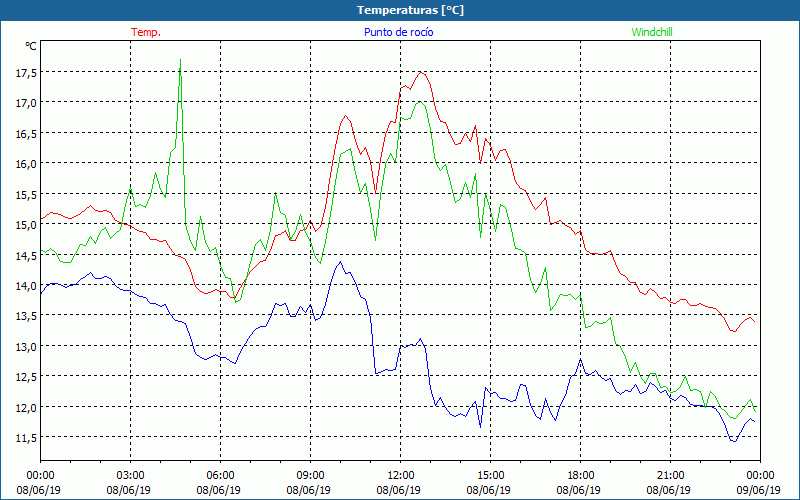Click the 14,0 y-axis value

click(x=26, y=286)
